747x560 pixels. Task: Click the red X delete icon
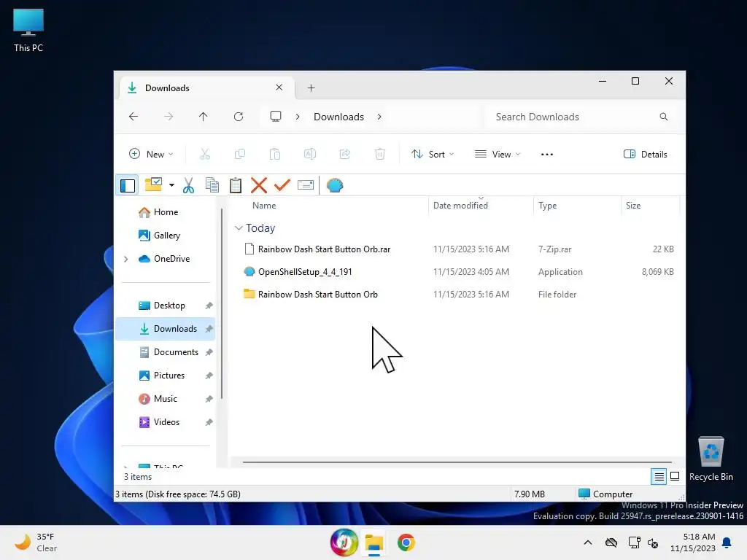tap(259, 185)
